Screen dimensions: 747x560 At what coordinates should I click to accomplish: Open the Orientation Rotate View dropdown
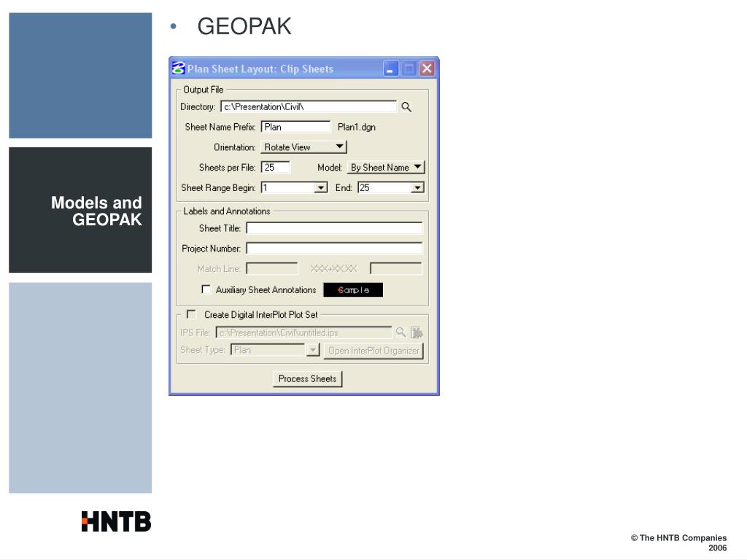304,147
